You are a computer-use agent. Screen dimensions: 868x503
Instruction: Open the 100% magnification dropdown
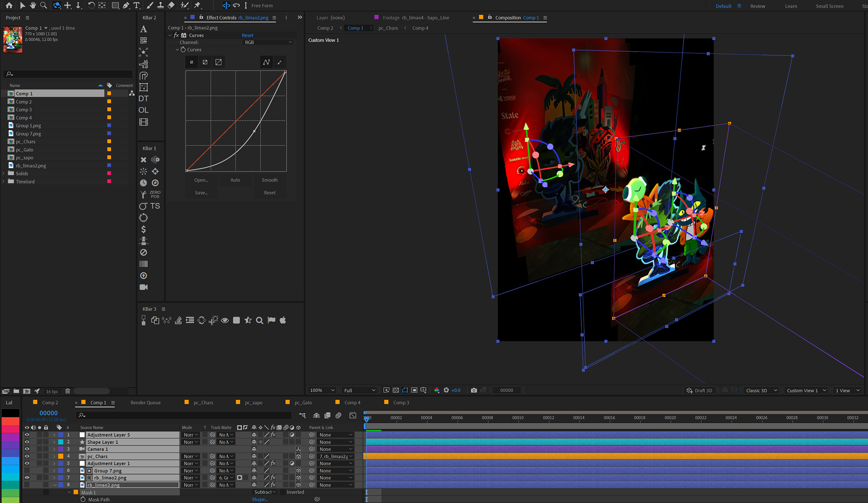pyautogui.click(x=322, y=390)
